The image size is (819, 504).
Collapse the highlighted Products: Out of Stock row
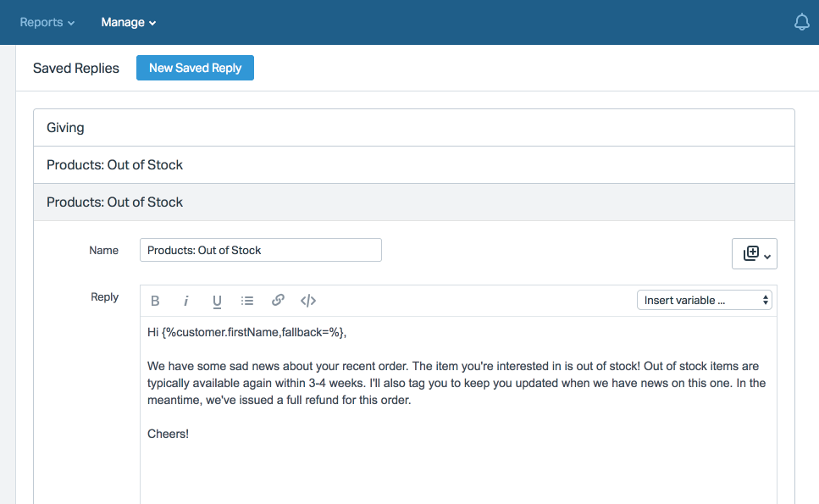(413, 202)
